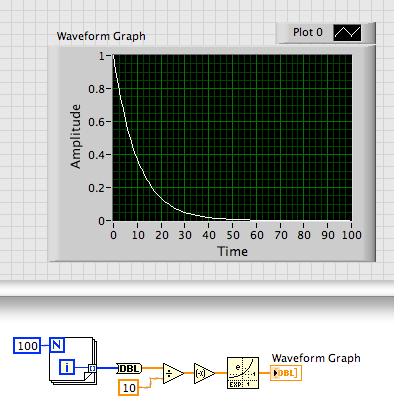Click the x-axis maximum value 100
Image resolution: width=394 pixels, height=401 pixels.
point(352,235)
